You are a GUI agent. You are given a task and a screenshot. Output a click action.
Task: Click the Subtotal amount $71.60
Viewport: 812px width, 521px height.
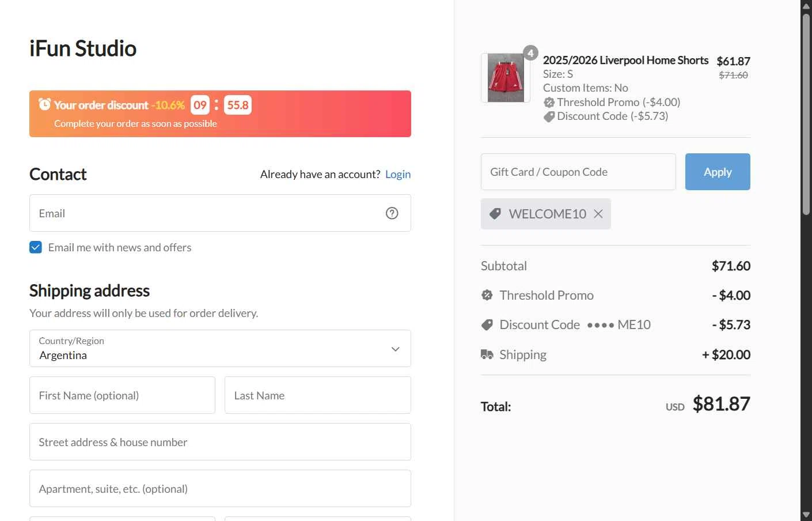(731, 266)
